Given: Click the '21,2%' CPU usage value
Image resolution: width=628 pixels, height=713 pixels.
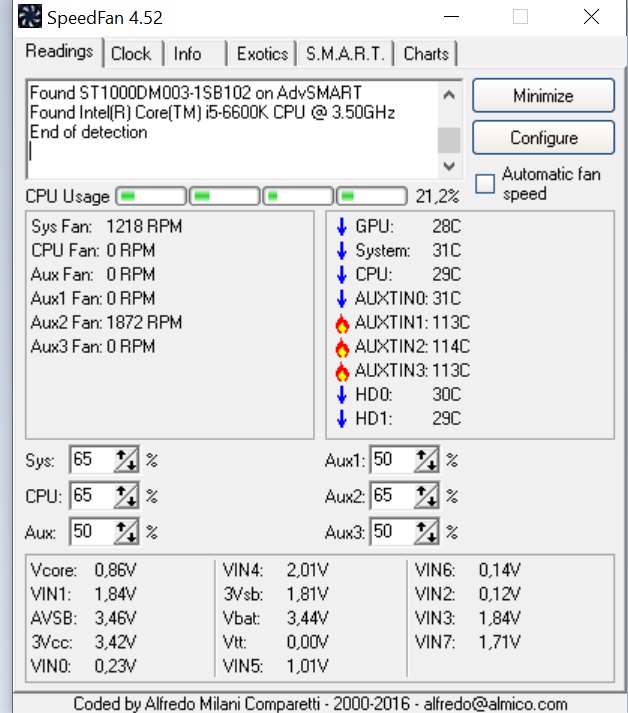Looking at the screenshot, I should pyautogui.click(x=437, y=196).
